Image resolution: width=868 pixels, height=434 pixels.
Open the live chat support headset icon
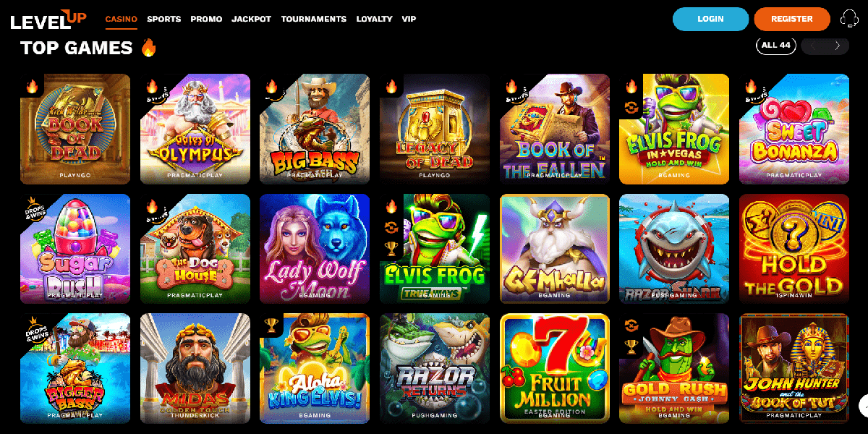(849, 19)
